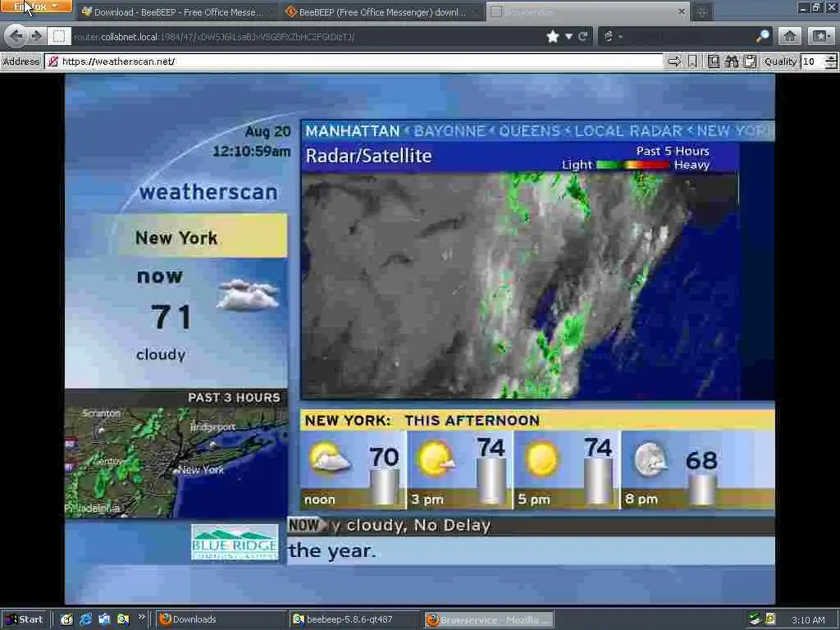Open the bookmarks menu button
840x630 pixels.
pos(820,36)
